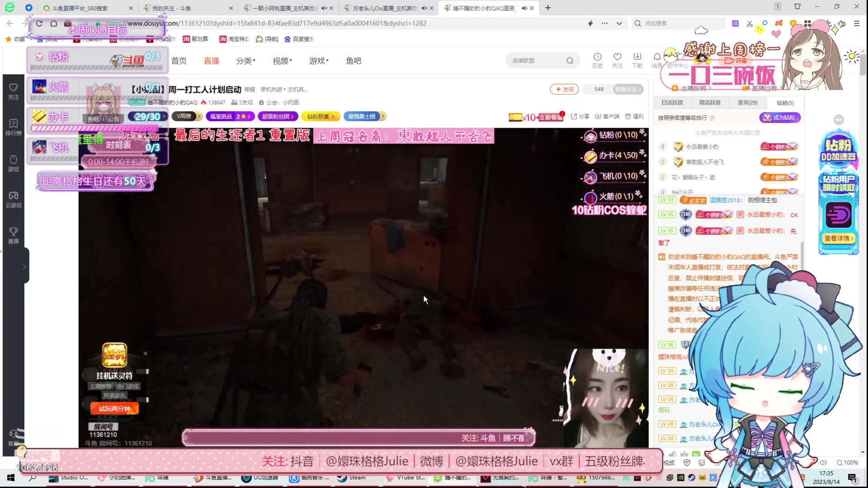Open the taskbar notification center icon
868x488 pixels.
pos(852,478)
